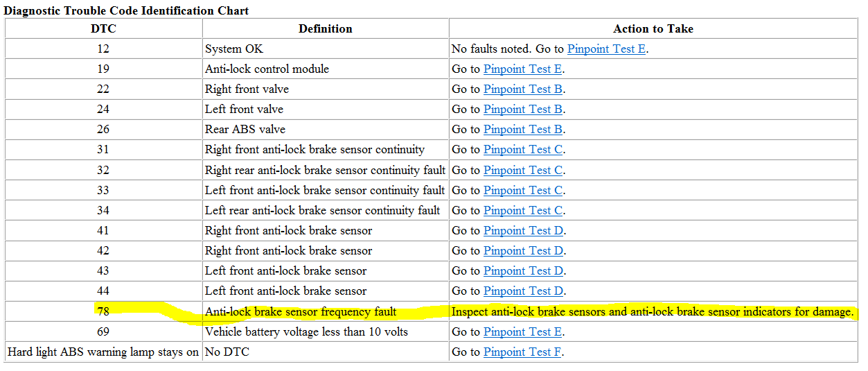Screen dimensions: 868x371
Task: Select Anti-lock brake sensor frequency fault text
Action: pos(301,311)
